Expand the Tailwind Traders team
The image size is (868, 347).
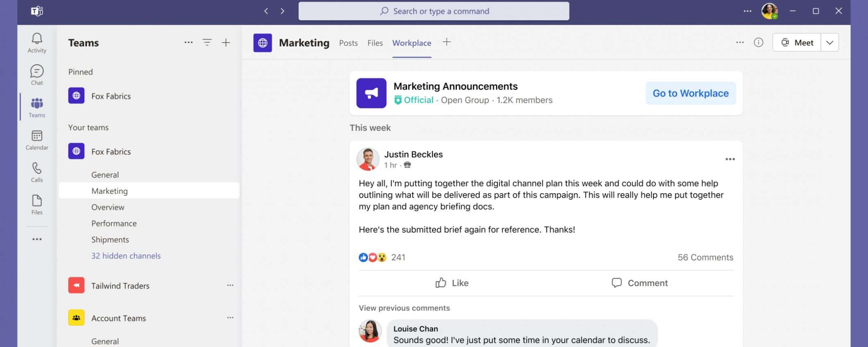(120, 286)
